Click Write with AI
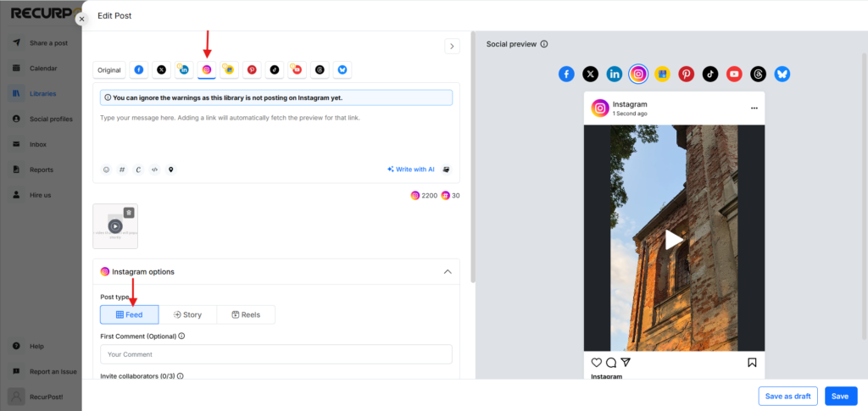Screen dimensions: 868x411 coord(411,169)
